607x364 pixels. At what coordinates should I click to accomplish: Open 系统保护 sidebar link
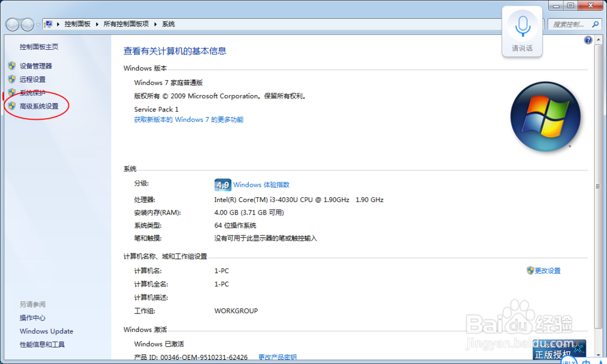[x=33, y=93]
